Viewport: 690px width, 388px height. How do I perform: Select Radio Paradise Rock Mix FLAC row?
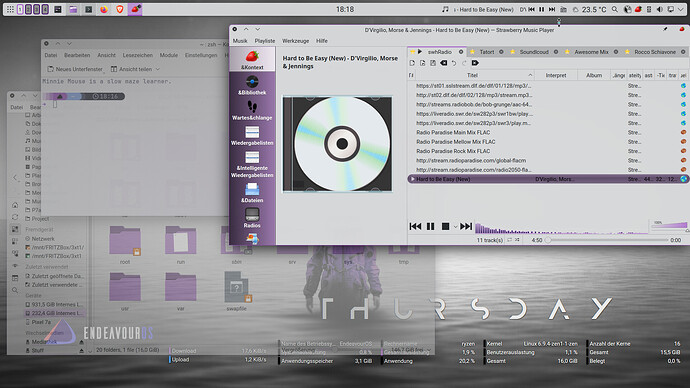547,151
